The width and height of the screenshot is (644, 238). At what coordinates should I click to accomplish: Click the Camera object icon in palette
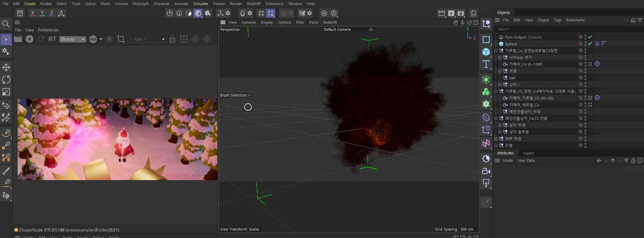pos(486,171)
